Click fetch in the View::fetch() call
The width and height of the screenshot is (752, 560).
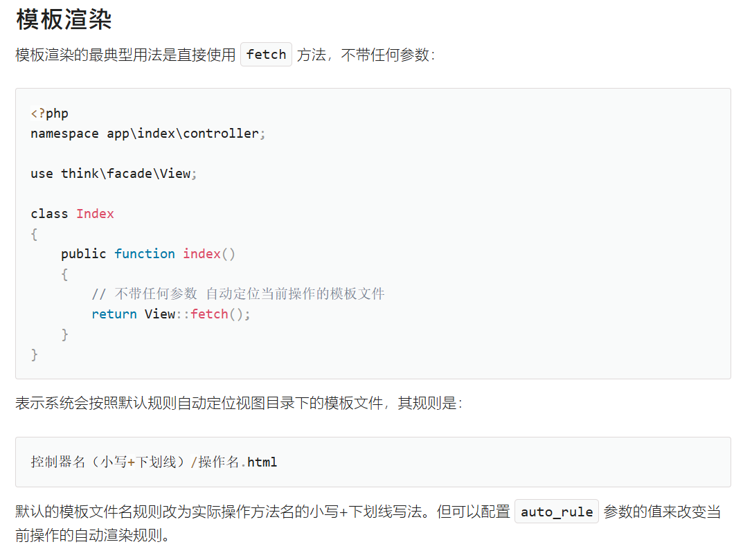[209, 314]
